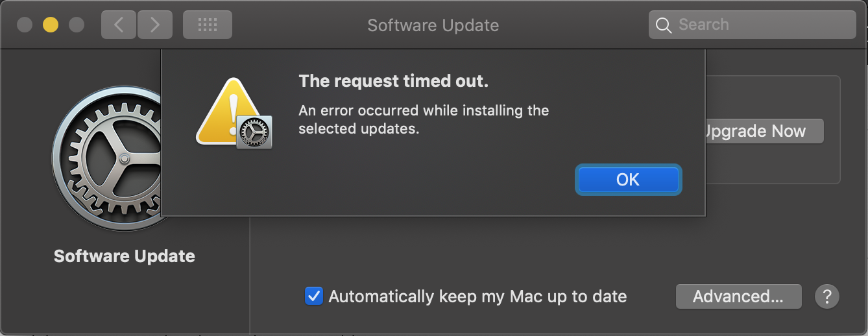Click the gray zoom window button

(x=77, y=25)
